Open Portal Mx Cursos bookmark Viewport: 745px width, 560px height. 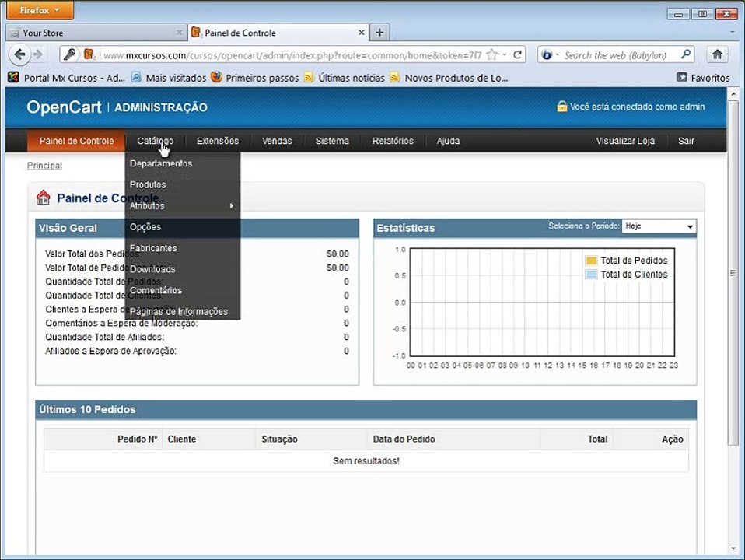point(67,78)
